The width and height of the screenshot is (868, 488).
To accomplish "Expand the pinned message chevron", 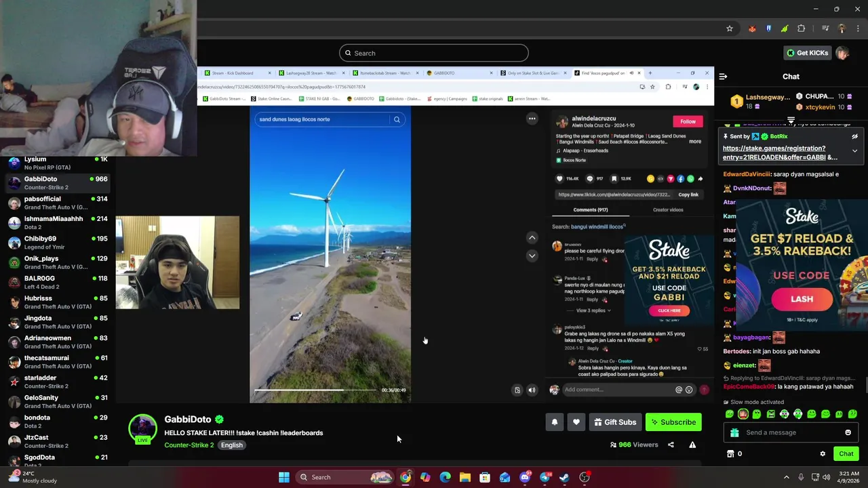I will coord(854,151).
